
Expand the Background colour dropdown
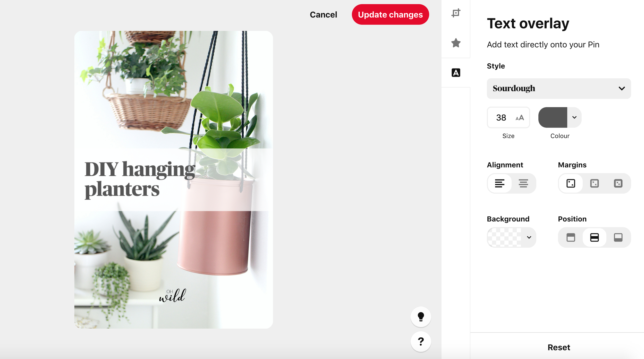click(511, 237)
